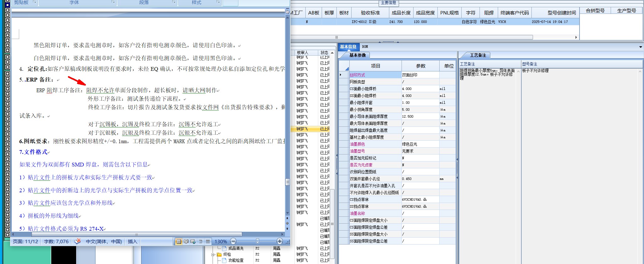644x264 pixels.
Task: Click Word's previous page double-arrow icon
Action: tap(287, 218)
